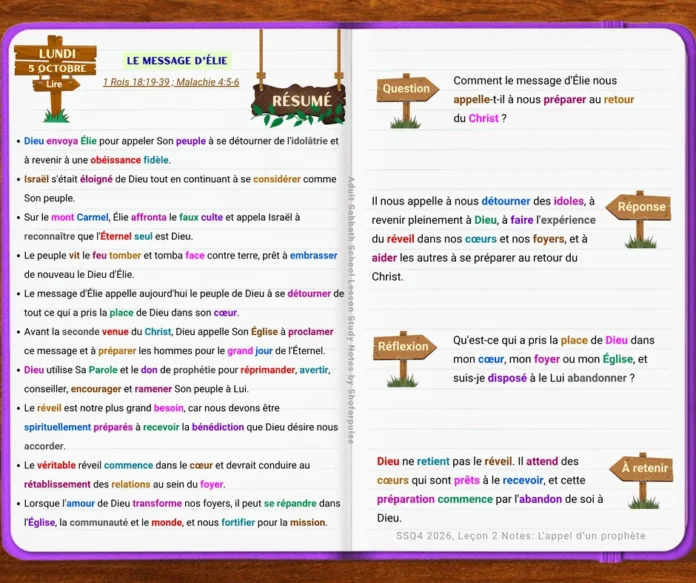Open the 1 Rois 18:19-39 ; Malachie 4:5-6 reference
This screenshot has width=696, height=583.
(171, 82)
